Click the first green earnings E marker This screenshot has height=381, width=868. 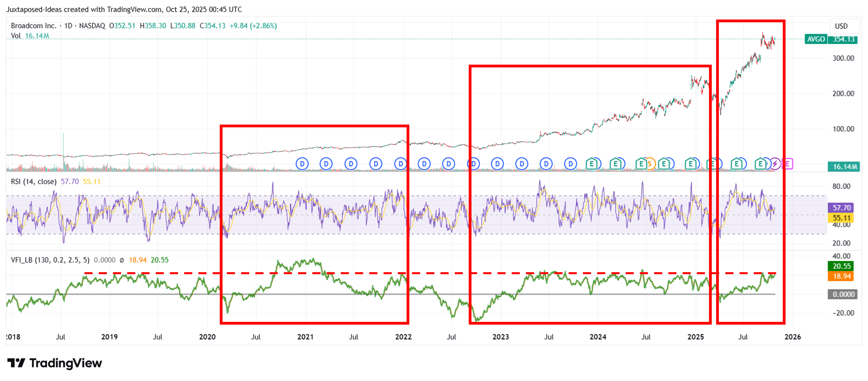click(x=592, y=164)
